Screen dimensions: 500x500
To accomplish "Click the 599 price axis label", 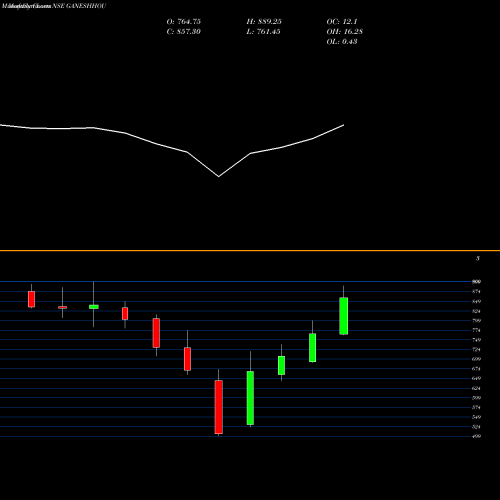I will (x=477, y=398).
